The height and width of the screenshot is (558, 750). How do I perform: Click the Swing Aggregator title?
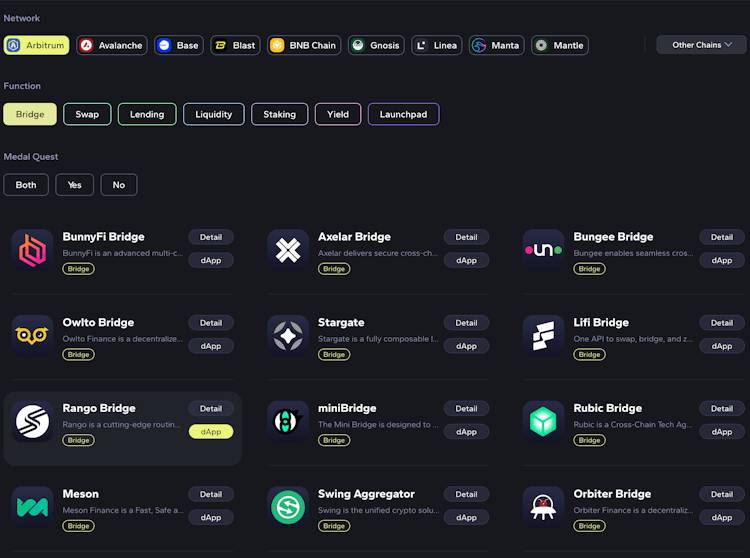pos(366,494)
